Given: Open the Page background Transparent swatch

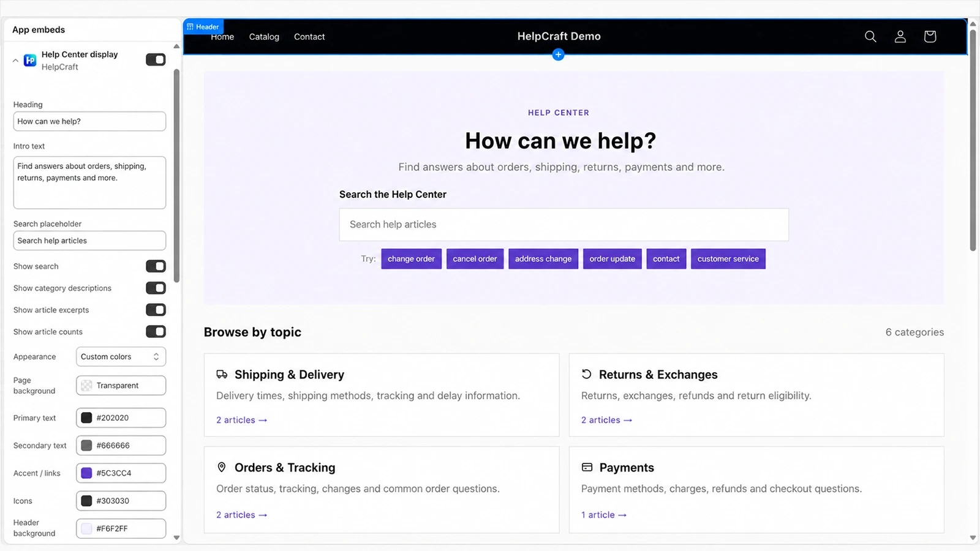Looking at the screenshot, I should [86, 385].
